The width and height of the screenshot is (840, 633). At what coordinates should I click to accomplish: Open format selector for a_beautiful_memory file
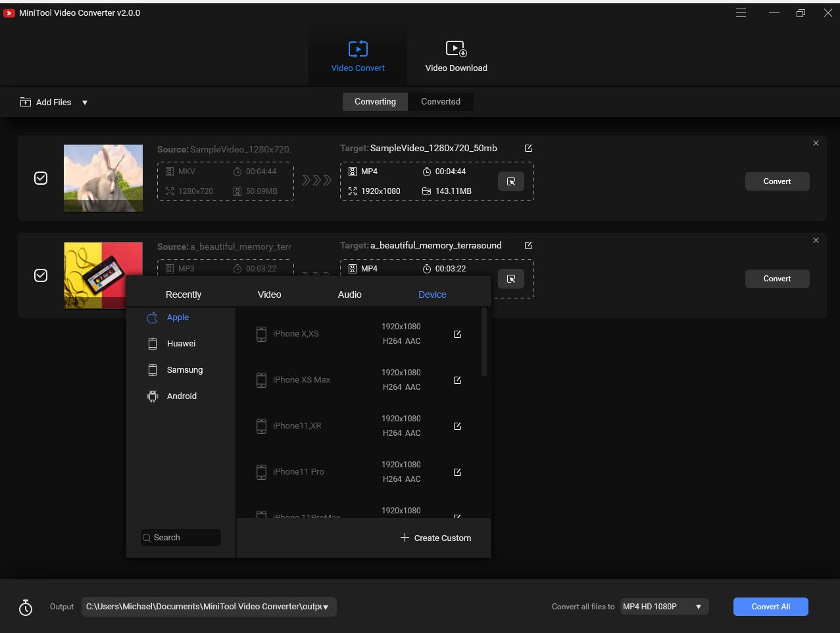click(511, 278)
